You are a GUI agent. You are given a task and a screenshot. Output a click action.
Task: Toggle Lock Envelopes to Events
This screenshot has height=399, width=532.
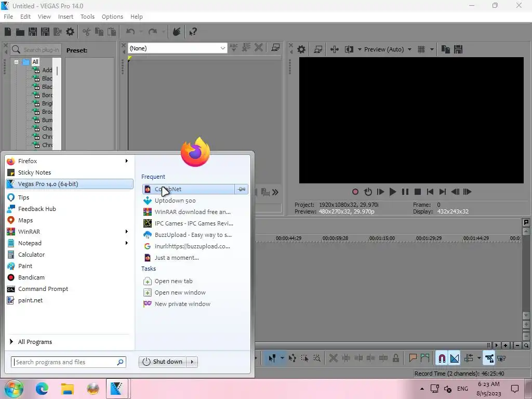pos(489,358)
